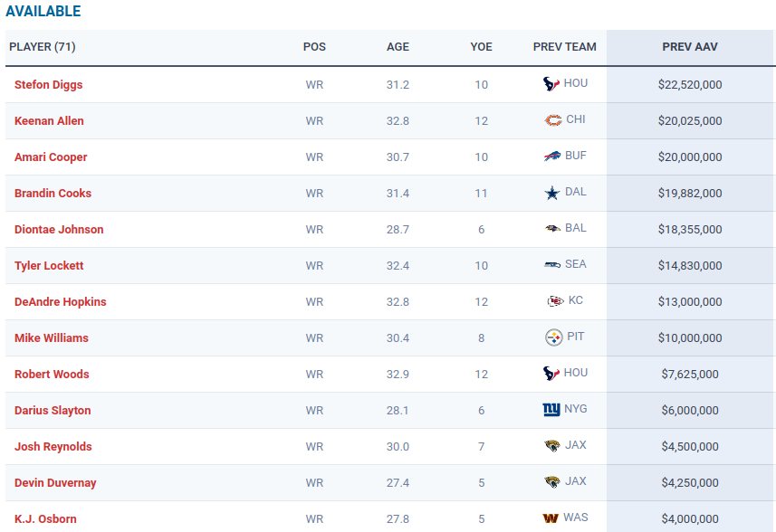
Task: Click the New York Giants logo
Action: [x=551, y=409]
